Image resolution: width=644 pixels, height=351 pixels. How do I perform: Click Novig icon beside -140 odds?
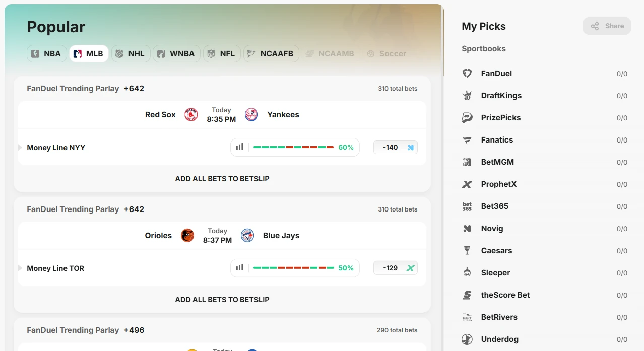click(x=410, y=148)
